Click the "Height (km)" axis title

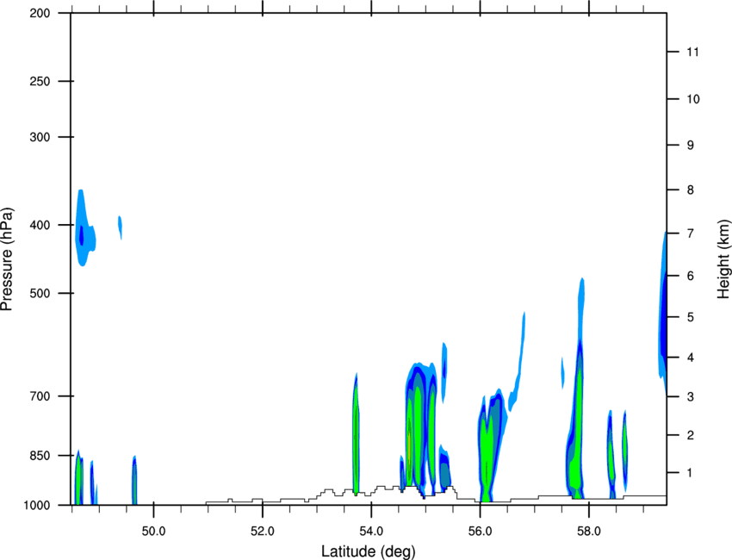click(723, 258)
